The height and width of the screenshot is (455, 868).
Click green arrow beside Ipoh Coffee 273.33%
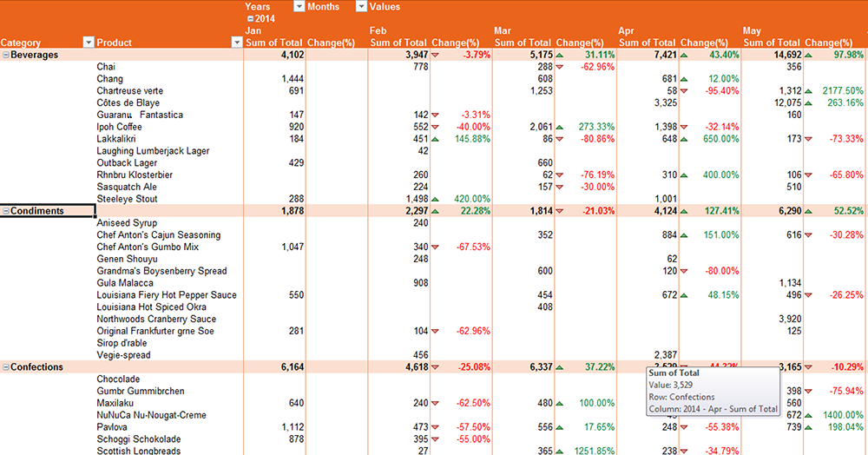click(x=560, y=127)
